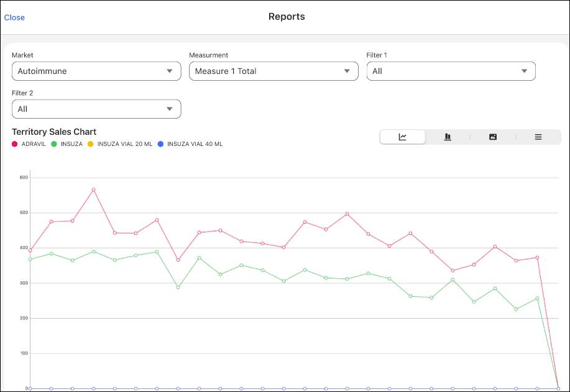Select the line chart tab in view switcher
This screenshot has height=392, width=570.
tap(402, 137)
